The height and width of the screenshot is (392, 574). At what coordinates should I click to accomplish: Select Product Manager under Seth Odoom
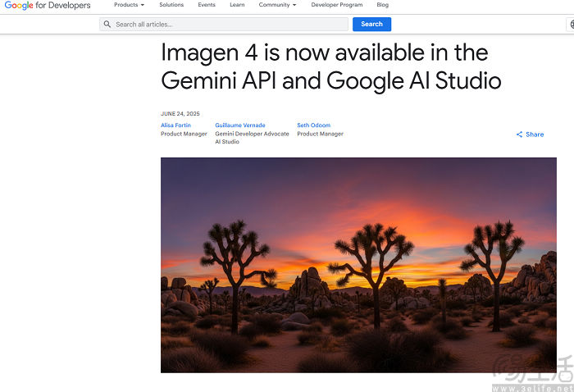click(321, 134)
